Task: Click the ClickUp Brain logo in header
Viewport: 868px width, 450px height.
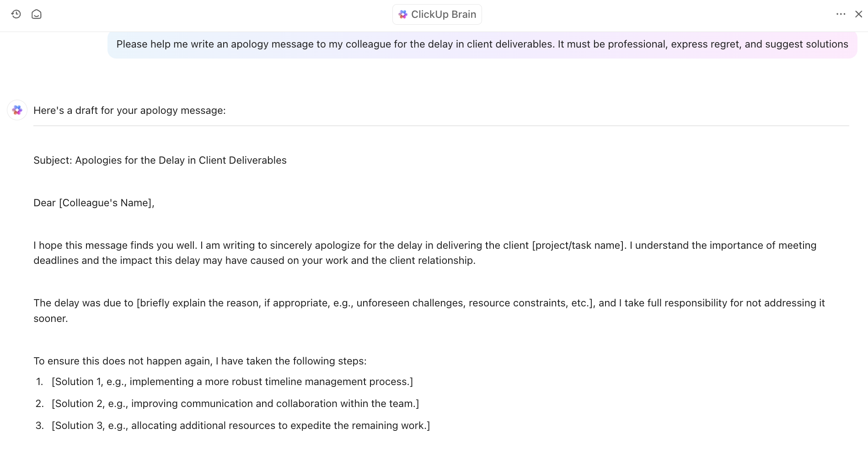Action: click(403, 15)
